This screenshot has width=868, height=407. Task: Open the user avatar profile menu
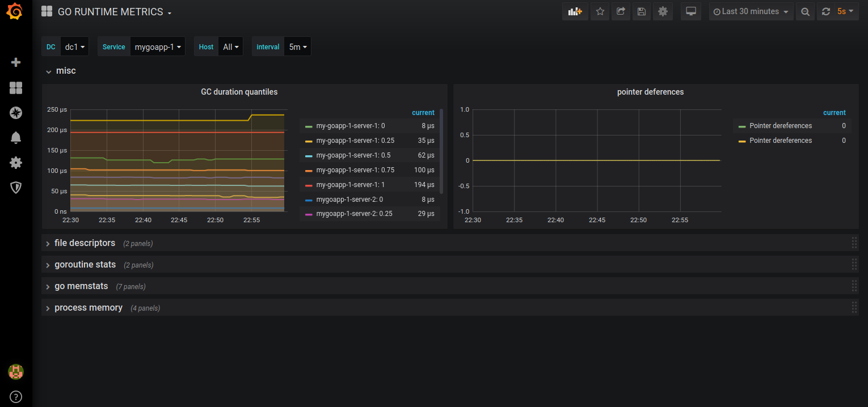(x=16, y=372)
